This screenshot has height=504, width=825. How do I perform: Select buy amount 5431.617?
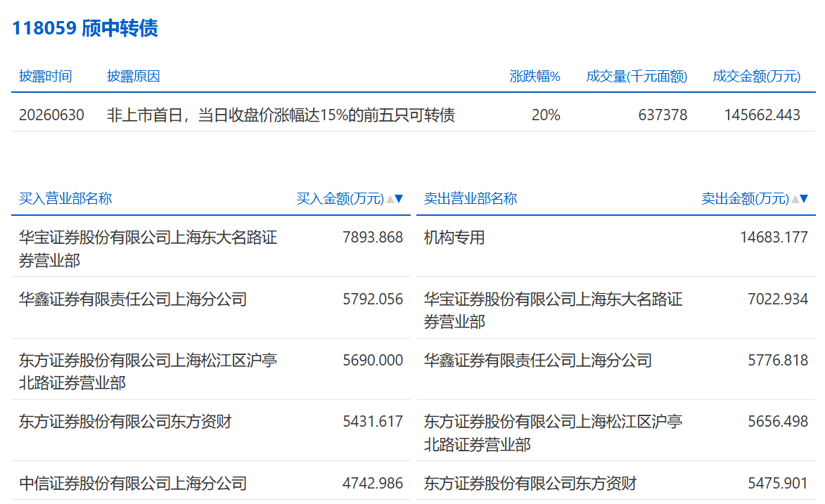tap(373, 421)
